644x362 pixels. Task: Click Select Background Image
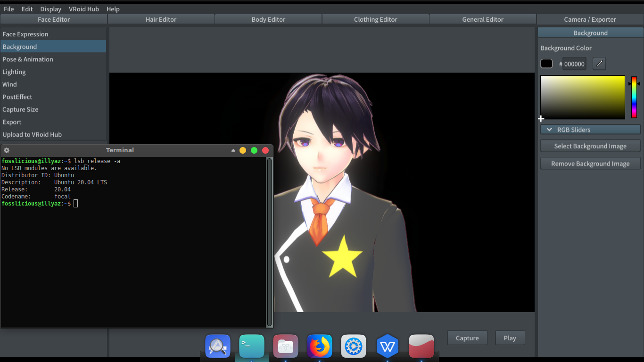click(590, 146)
